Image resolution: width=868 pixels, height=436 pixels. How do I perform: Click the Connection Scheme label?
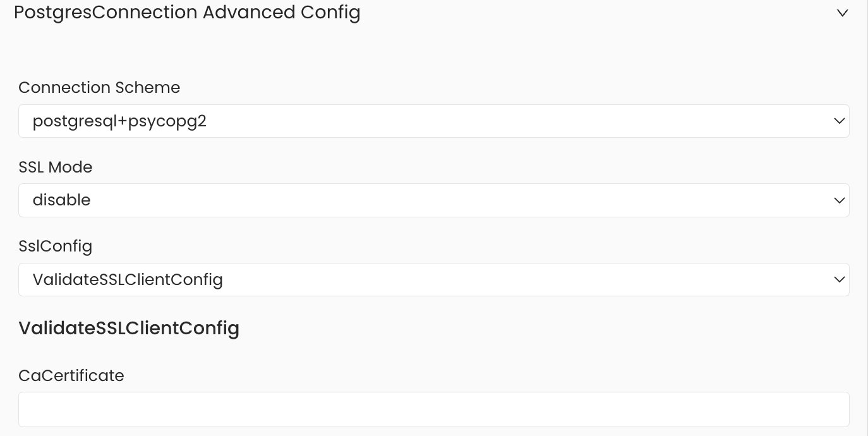click(99, 88)
